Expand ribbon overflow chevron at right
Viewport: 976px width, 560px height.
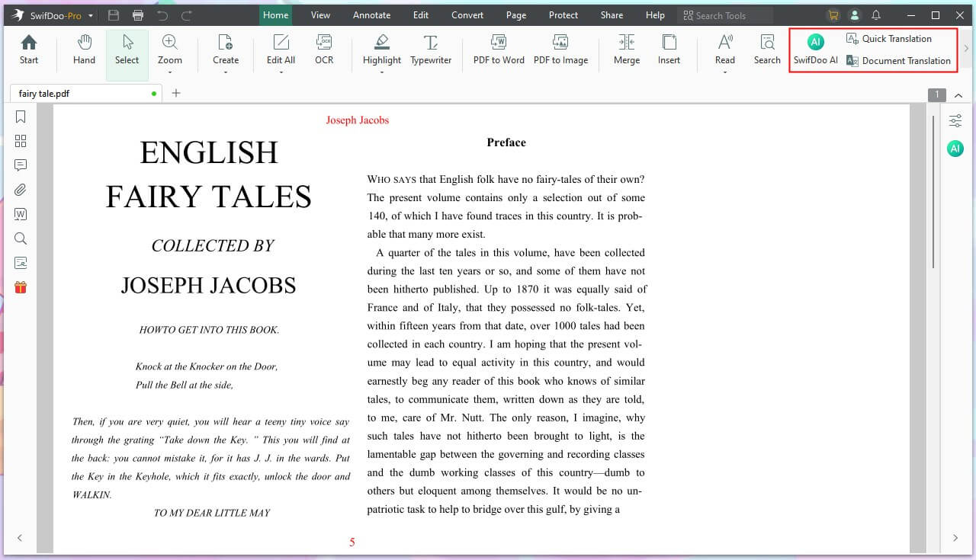[x=966, y=49]
